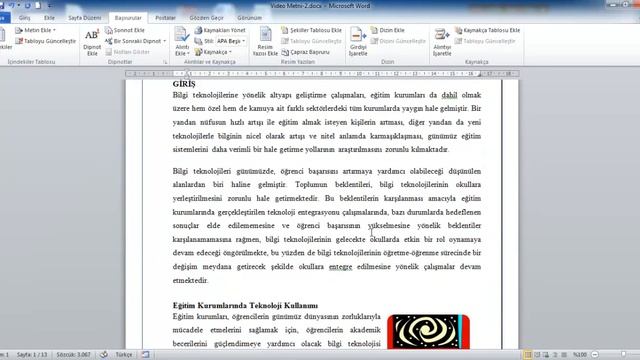
Task: Switch to Draft view
Action: [564, 355]
